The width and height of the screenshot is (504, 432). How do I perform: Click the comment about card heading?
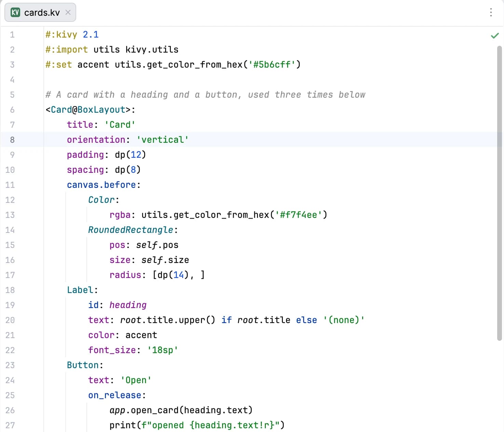coord(205,95)
